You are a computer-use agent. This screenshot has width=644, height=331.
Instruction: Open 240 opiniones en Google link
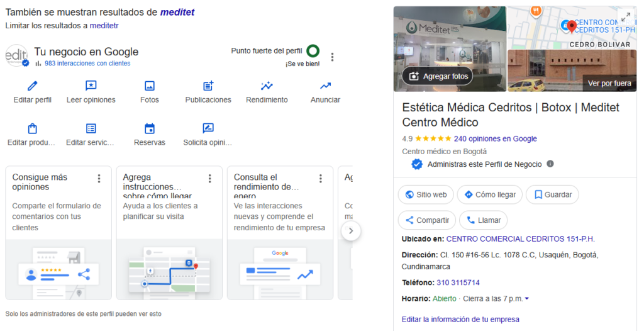tap(495, 138)
